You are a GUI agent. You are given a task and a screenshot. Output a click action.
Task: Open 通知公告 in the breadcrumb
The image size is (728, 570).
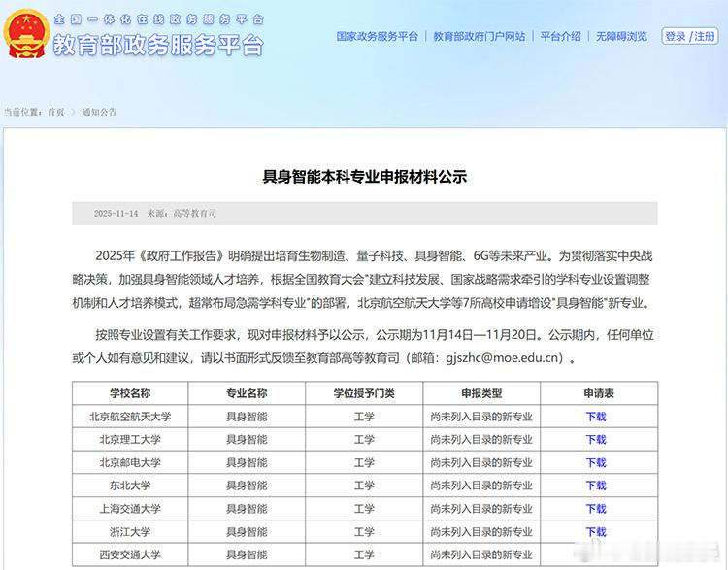(99, 112)
